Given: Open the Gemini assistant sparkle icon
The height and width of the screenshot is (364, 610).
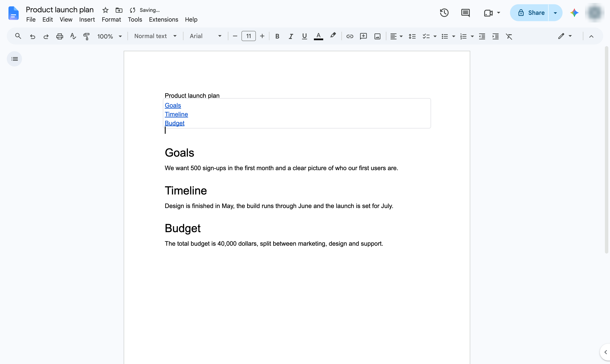Looking at the screenshot, I should [x=574, y=13].
